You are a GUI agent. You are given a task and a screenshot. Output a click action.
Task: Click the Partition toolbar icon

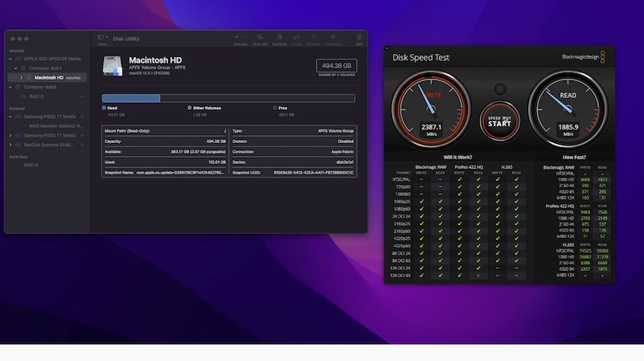(x=279, y=37)
